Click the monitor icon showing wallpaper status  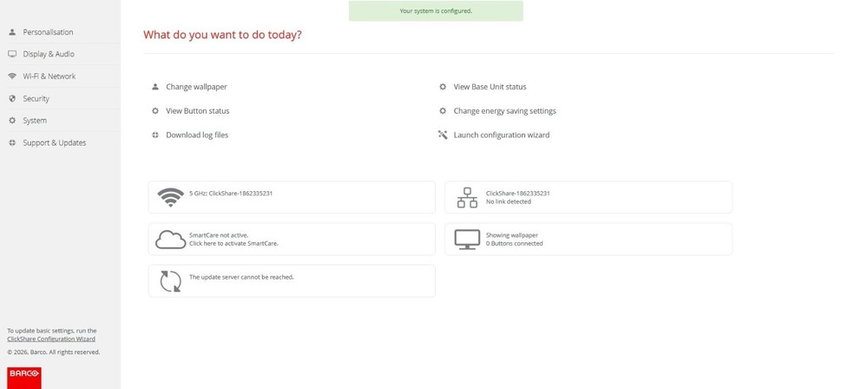[467, 240]
